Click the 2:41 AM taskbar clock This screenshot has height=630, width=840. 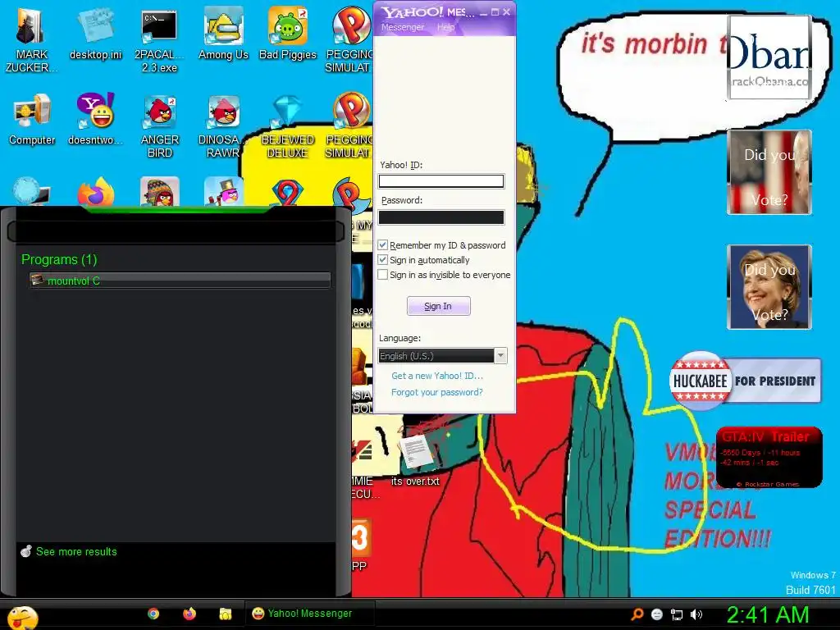click(767, 615)
